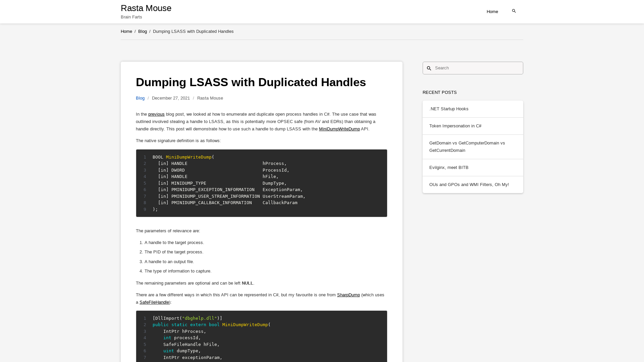Screen dimensions: 644x362
Task: Click 'The parameters of relevance are:' text
Action: [168, 231]
